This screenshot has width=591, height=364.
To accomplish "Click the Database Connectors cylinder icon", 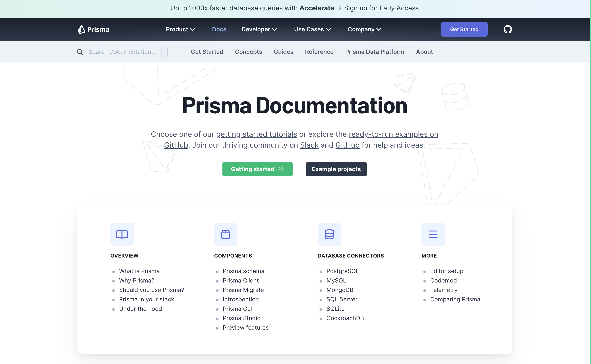I will tap(329, 234).
